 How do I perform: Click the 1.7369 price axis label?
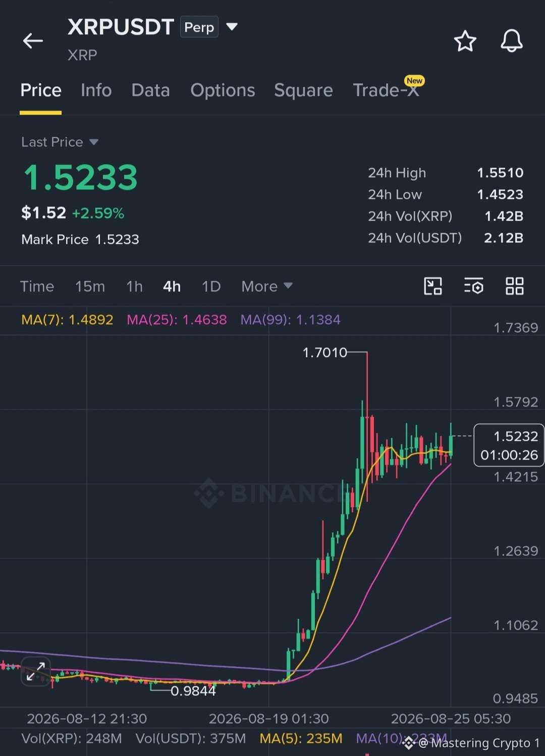[x=516, y=328]
